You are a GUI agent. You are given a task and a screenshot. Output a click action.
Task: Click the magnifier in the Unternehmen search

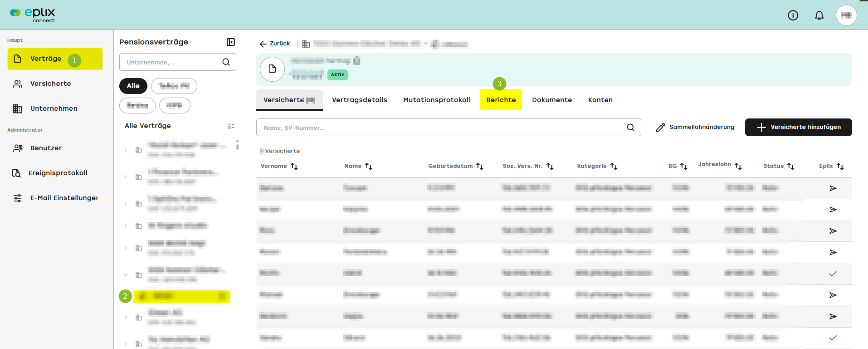click(226, 62)
